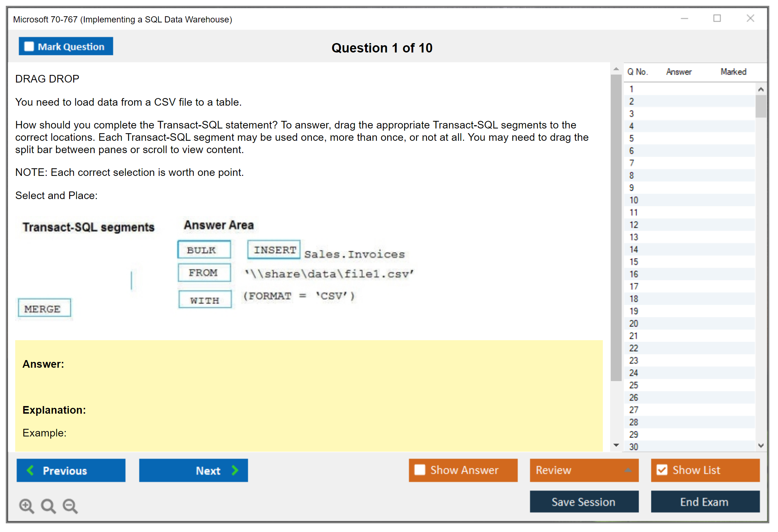778x532 pixels.
Task: Click the Marked column header
Action: [x=733, y=72]
